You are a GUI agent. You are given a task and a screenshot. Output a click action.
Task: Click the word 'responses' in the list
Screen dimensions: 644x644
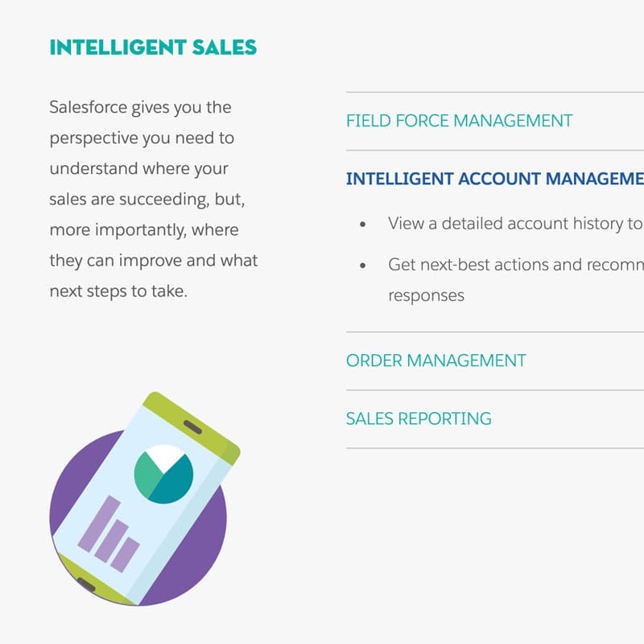(427, 295)
